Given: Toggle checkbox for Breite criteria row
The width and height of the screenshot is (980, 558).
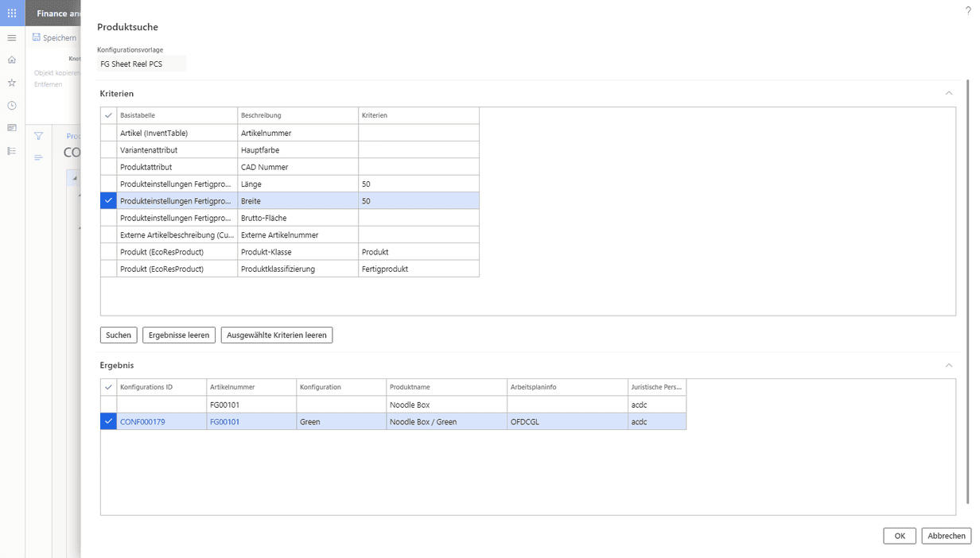Looking at the screenshot, I should [x=109, y=201].
